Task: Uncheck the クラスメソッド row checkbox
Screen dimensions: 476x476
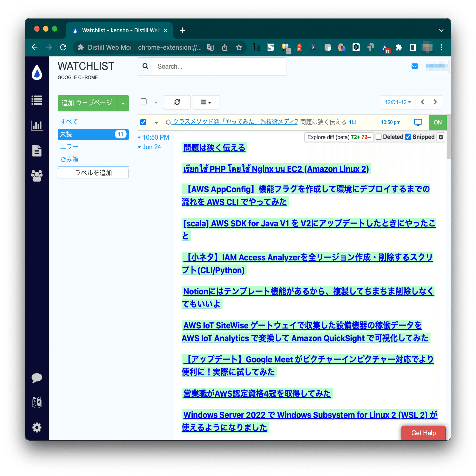Action: [143, 122]
